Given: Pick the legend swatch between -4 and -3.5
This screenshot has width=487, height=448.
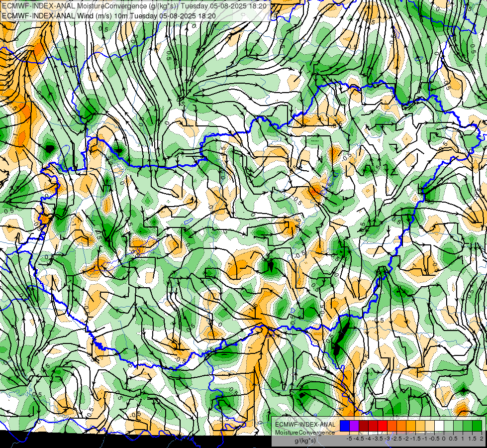Looking at the screenshot, I should 373,426.
